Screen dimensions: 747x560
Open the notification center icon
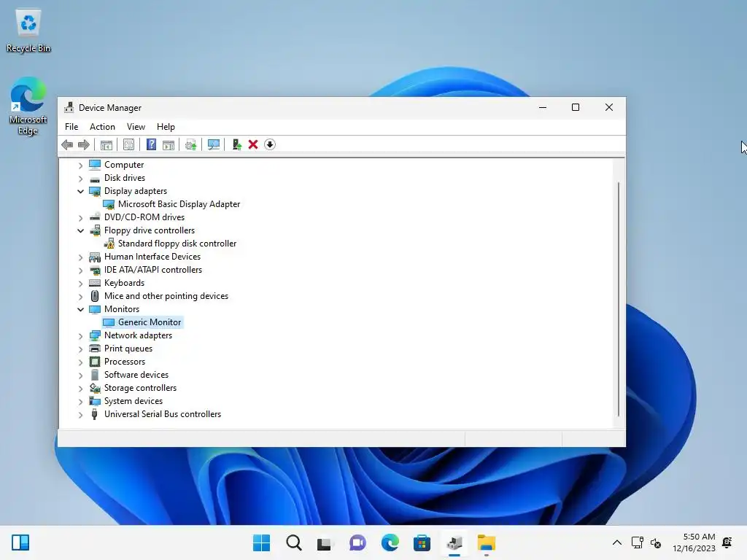pos(727,542)
